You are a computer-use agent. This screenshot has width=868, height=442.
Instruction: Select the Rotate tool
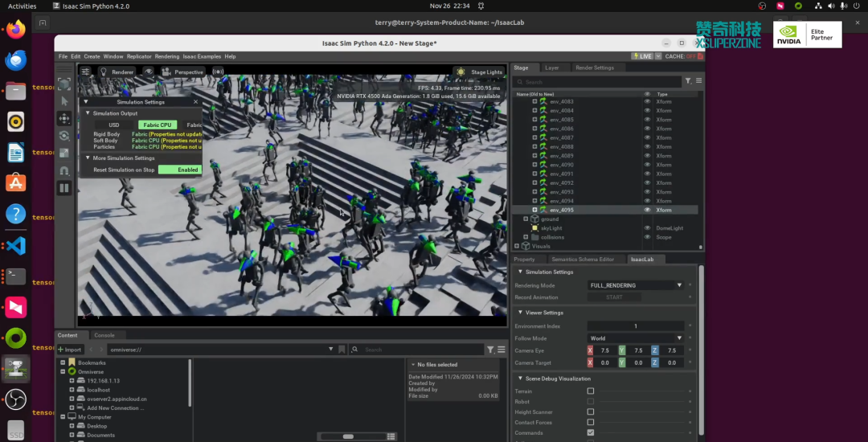point(64,136)
